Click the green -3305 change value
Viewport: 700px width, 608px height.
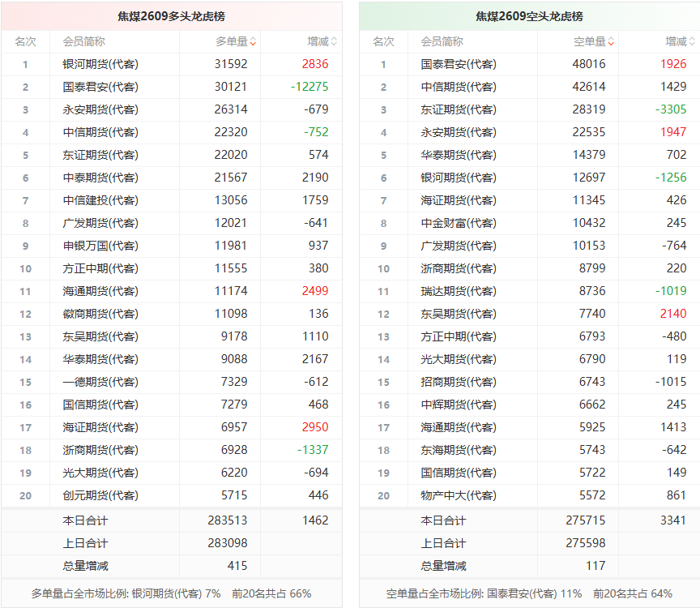coord(671,109)
